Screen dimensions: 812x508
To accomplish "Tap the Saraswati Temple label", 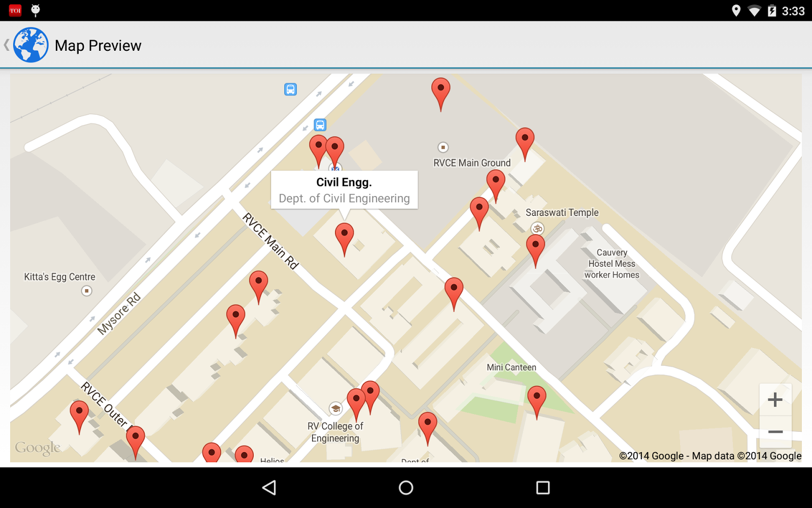I will click(562, 213).
